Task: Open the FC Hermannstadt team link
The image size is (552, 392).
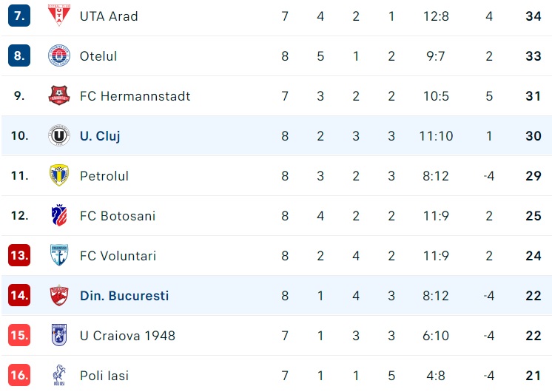Action: [135, 96]
